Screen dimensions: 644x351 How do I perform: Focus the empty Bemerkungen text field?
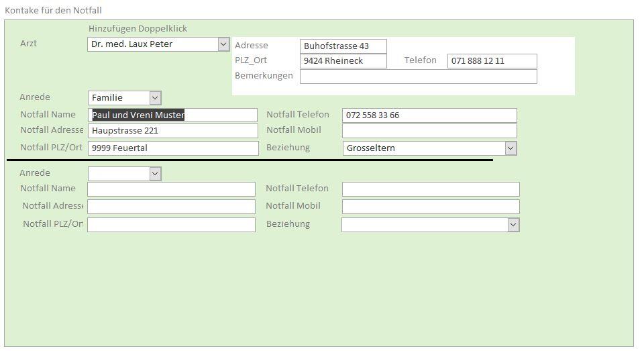point(418,77)
